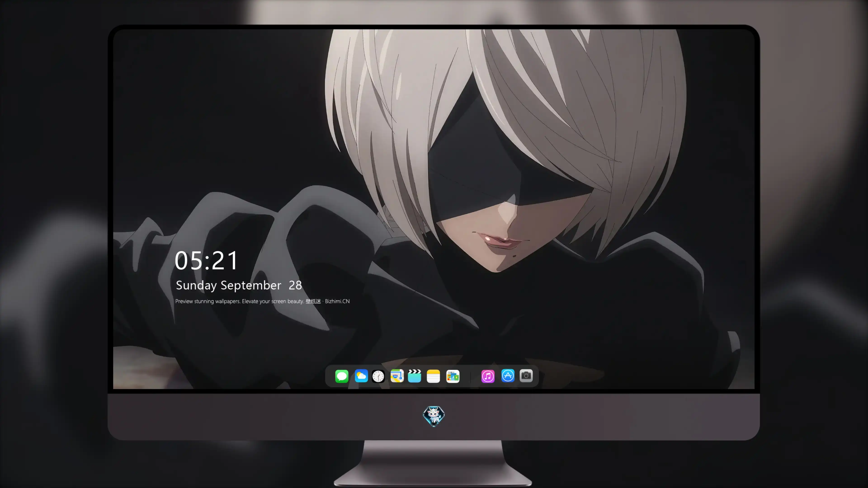Viewport: 868px width, 488px height.
Task: Open the Messages app in the dock
Action: [x=342, y=376]
